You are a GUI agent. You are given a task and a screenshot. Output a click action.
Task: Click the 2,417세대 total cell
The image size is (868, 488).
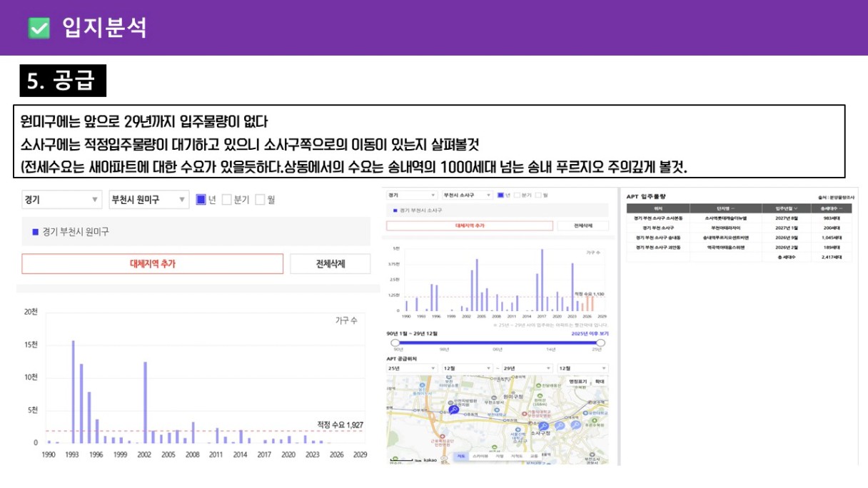click(x=831, y=257)
